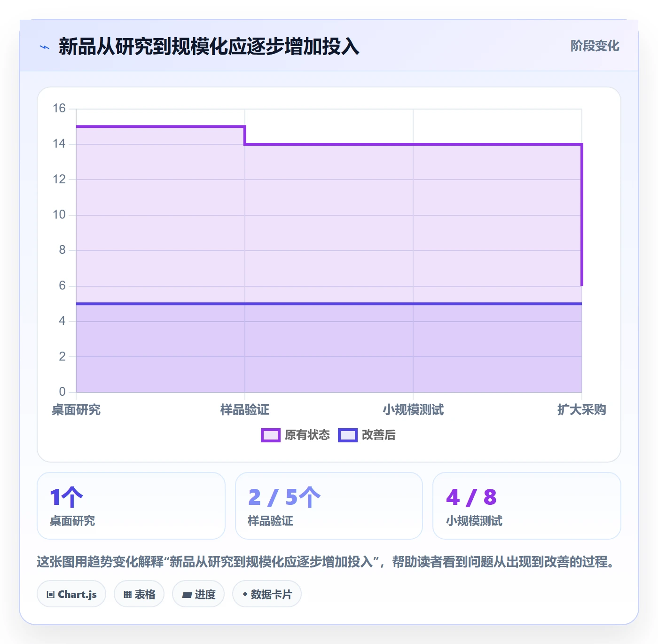This screenshot has width=658, height=644.
Task: Click the 小规模测试 x-axis label
Action: 413,410
